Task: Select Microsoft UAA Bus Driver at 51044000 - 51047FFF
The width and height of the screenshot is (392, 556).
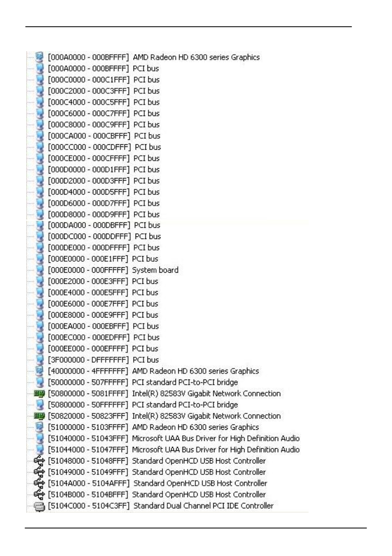Action: [x=173, y=450]
